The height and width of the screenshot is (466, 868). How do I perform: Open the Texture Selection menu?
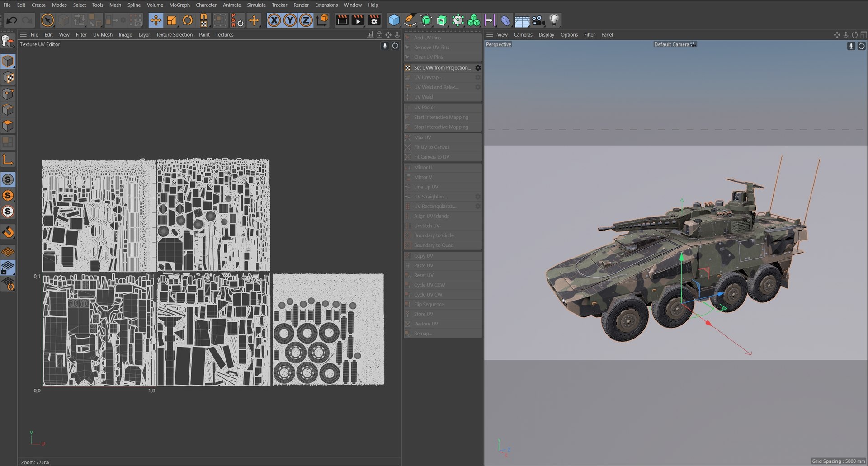tap(174, 35)
